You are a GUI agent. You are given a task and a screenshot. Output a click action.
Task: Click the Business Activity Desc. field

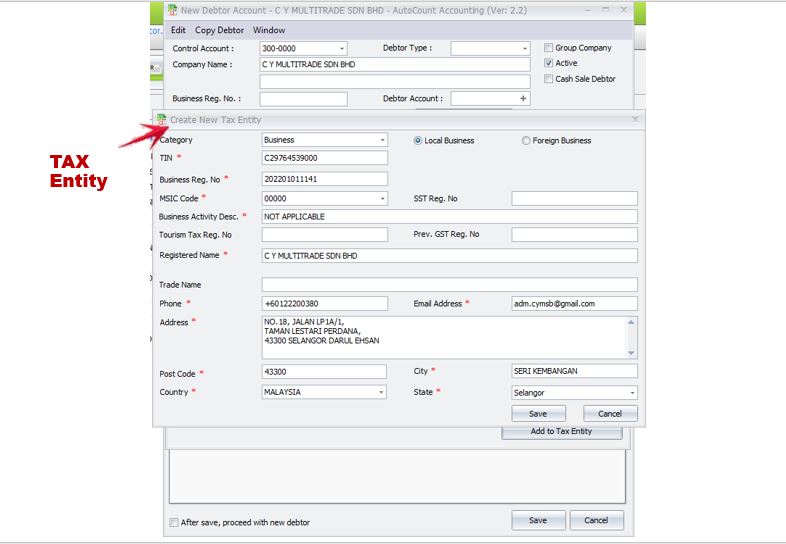450,217
